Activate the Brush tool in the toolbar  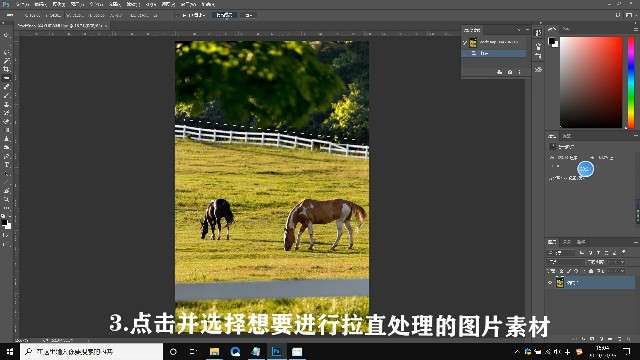pos(6,96)
